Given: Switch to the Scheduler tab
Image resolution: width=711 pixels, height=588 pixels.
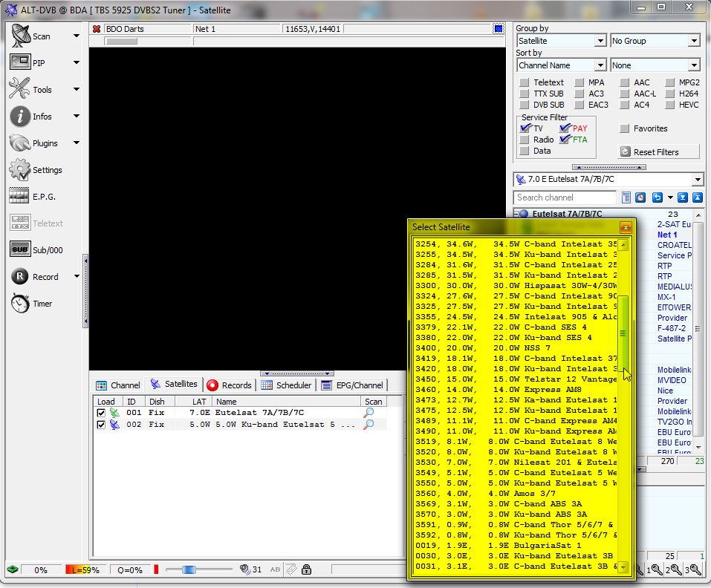Looking at the screenshot, I should (x=287, y=385).
